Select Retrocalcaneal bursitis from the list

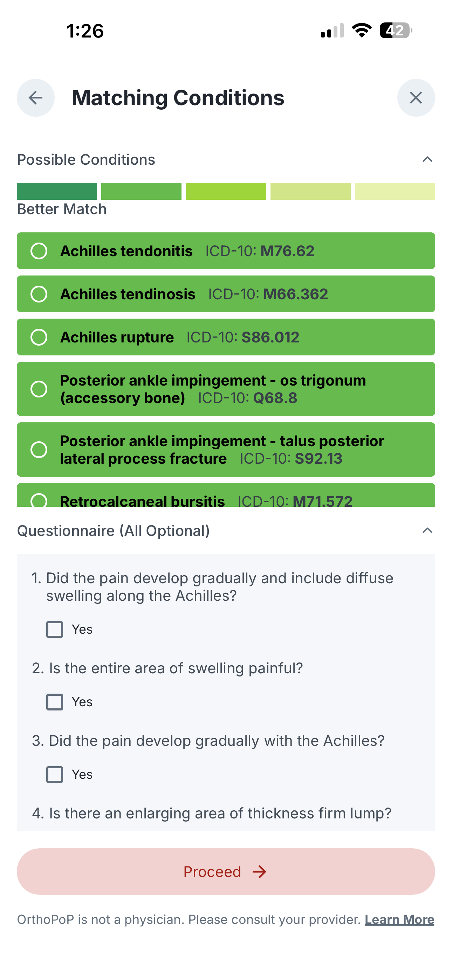tap(39, 501)
